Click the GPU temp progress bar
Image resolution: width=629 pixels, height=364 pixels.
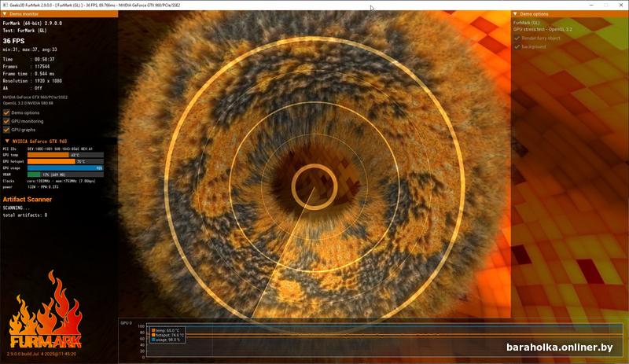coord(65,155)
